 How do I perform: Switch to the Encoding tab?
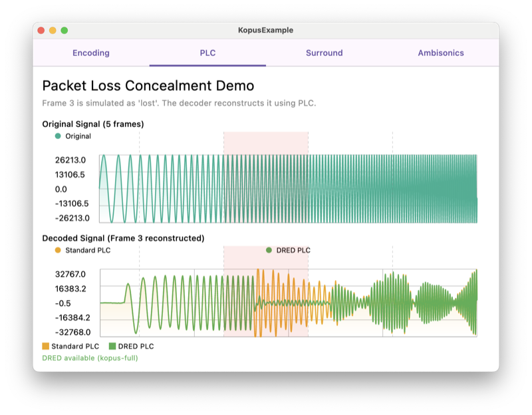(x=90, y=53)
